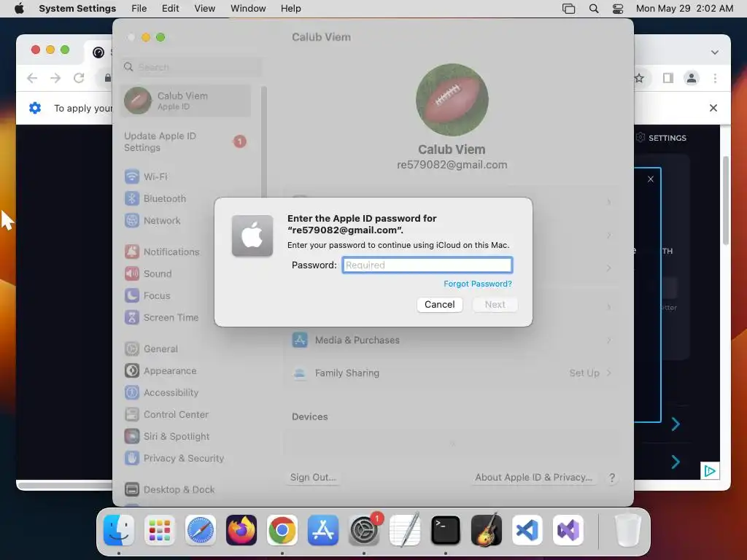This screenshot has width=747, height=560.
Task: Open the Edit menu
Action: [171, 9]
